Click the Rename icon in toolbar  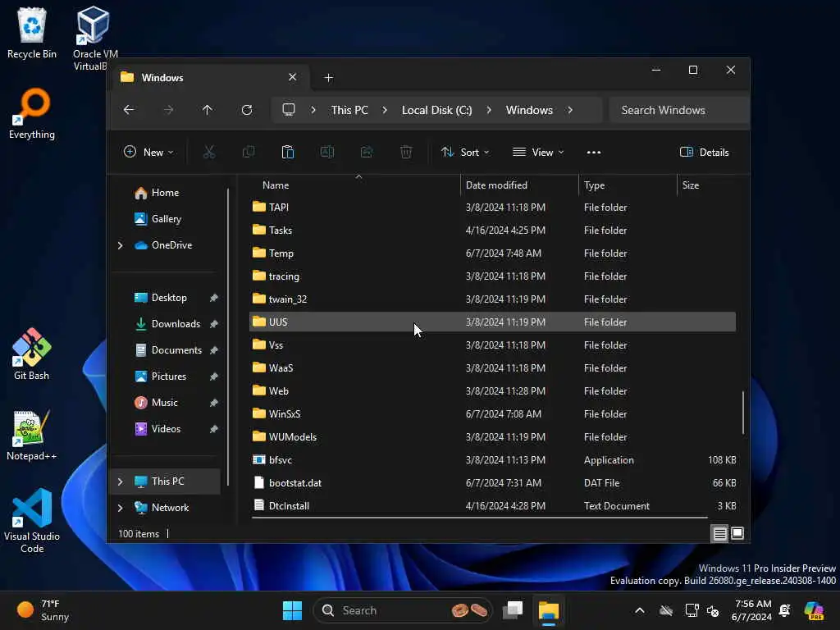coord(327,152)
